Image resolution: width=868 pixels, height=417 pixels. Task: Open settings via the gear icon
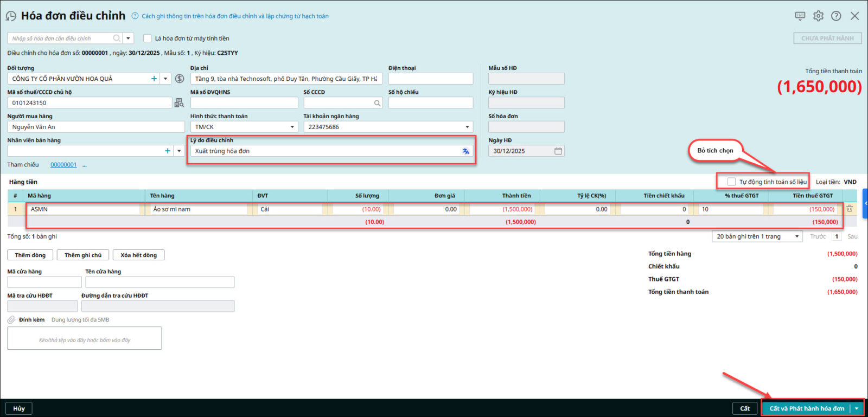(818, 16)
